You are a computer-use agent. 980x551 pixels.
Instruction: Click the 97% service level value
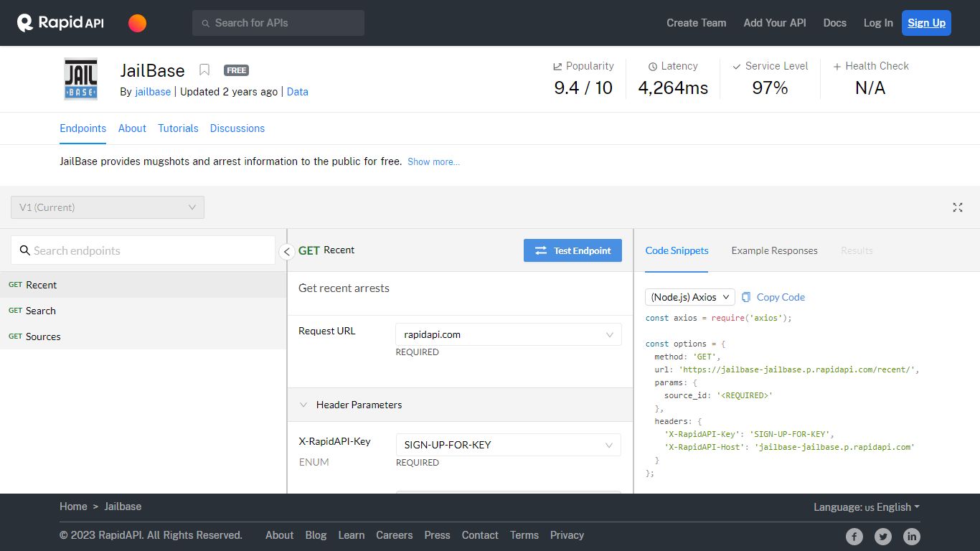coord(770,88)
